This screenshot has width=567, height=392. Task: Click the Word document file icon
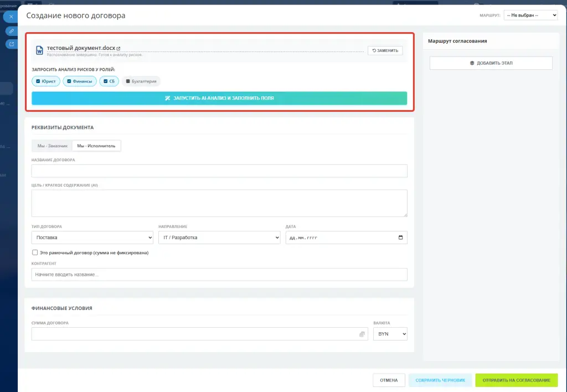[x=39, y=50]
